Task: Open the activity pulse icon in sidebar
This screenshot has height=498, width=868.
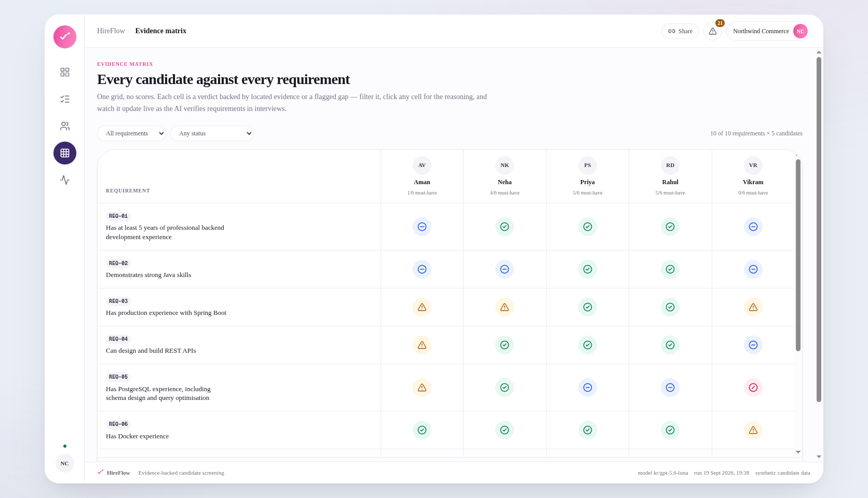Action: [x=65, y=180]
